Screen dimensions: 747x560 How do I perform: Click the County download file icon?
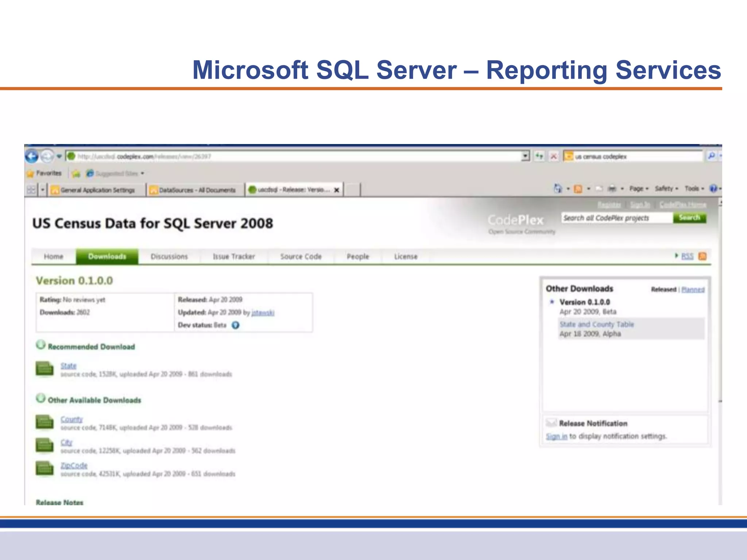[x=44, y=423]
